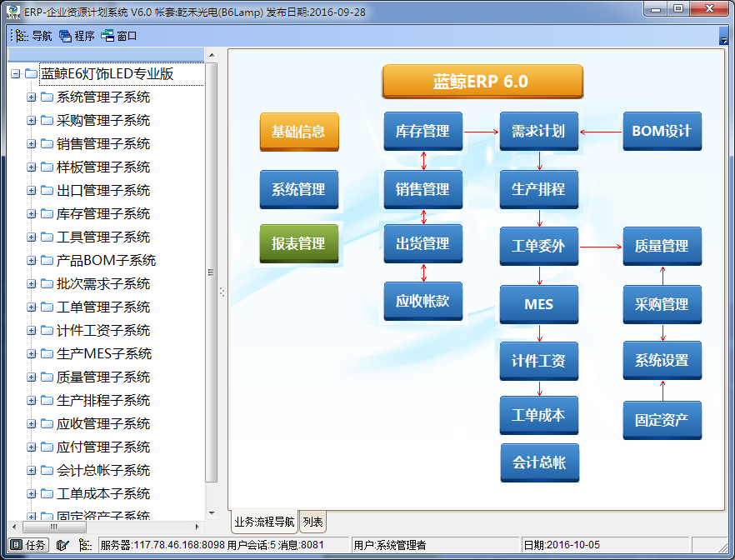Expand the 系统管理子系统 tree node
Image resolution: width=735 pixels, height=560 pixels.
[x=32, y=97]
